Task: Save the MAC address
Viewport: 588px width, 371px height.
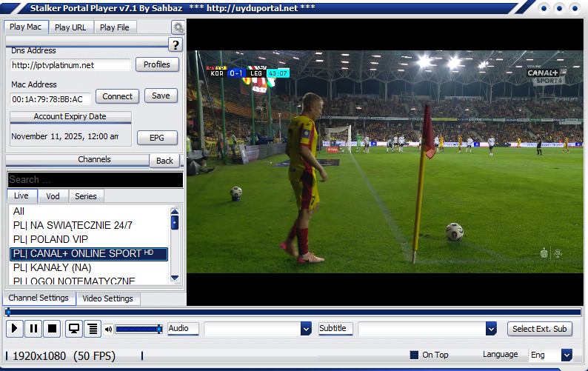Action: (x=161, y=96)
